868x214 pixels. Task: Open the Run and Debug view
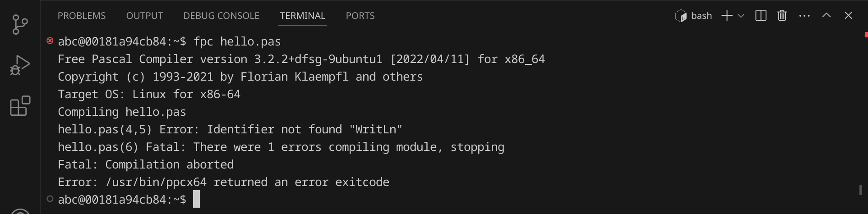[20, 65]
